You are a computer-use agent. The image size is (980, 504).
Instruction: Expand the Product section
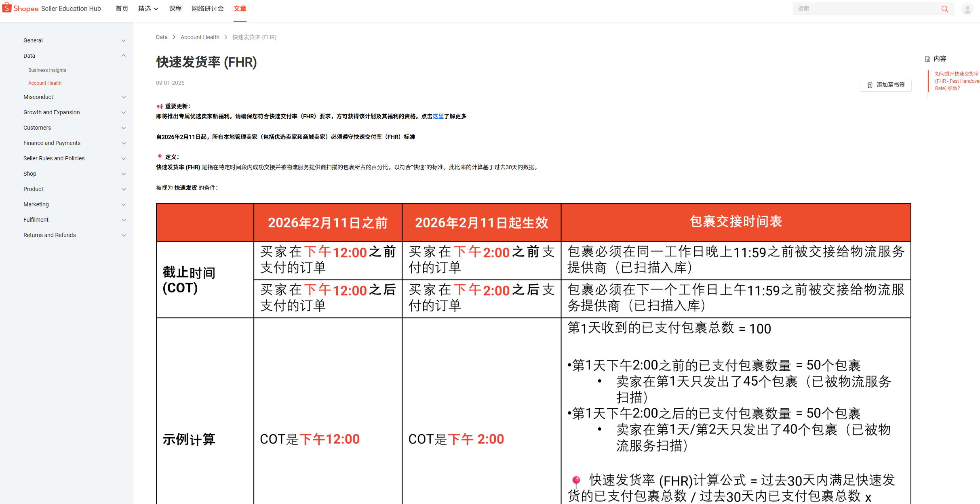[124, 189]
